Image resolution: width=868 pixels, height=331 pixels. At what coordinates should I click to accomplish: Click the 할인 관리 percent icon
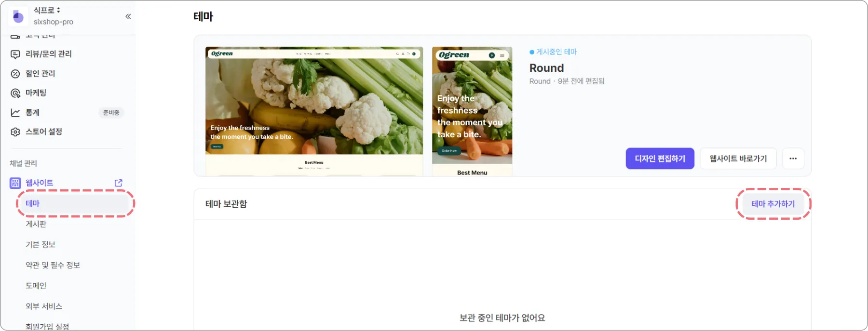15,74
